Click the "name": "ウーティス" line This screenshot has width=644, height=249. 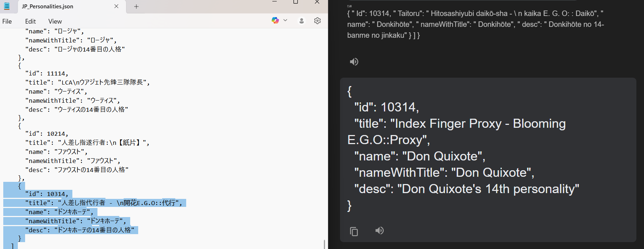point(56,91)
